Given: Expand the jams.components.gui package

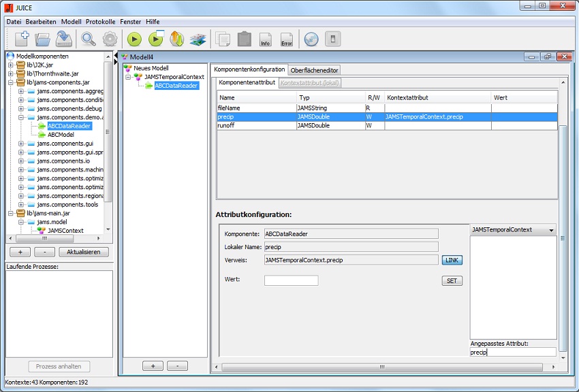Looking at the screenshot, I should pyautogui.click(x=21, y=144).
